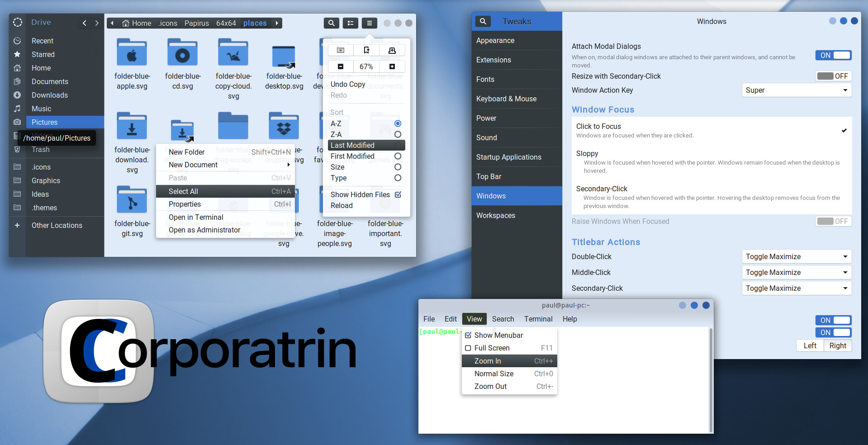Select folder-blue-git.svg icon
This screenshot has height=445, width=868.
(x=132, y=199)
